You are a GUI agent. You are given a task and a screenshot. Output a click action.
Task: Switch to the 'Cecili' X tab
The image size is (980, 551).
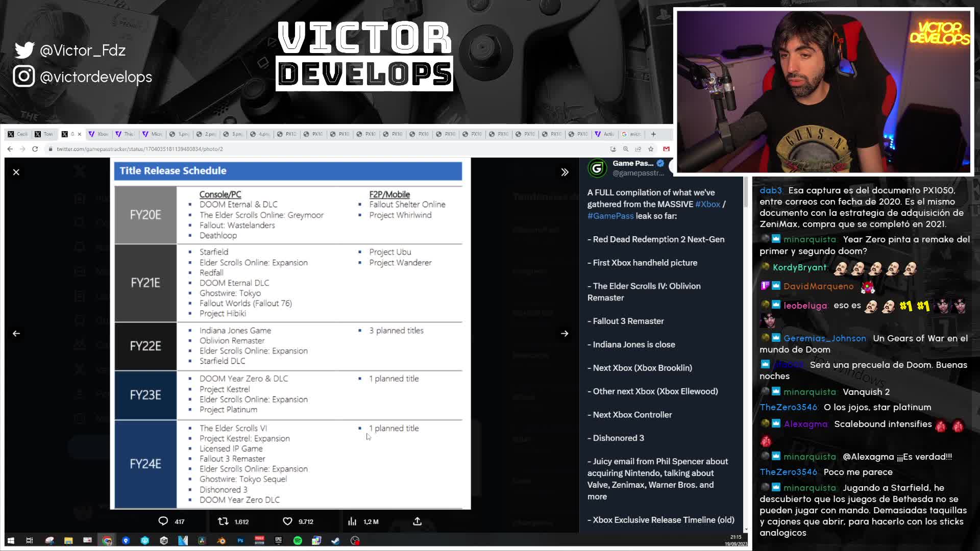pyautogui.click(x=18, y=134)
